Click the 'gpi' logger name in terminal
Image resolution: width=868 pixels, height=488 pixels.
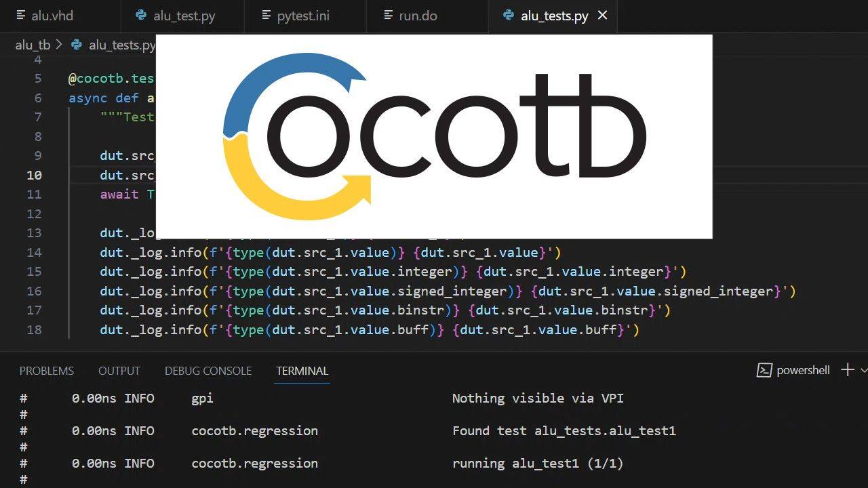click(203, 399)
